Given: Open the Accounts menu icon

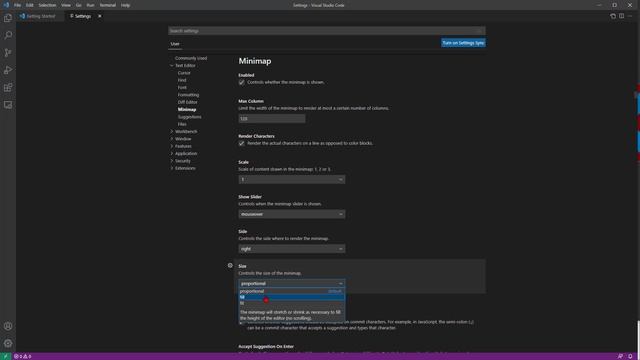Looking at the screenshot, I should tap(8, 326).
